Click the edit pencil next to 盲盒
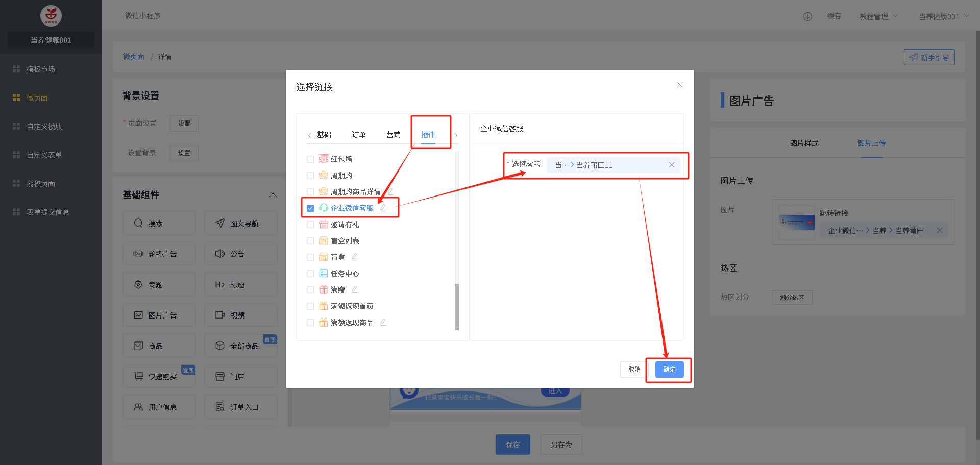 (354, 257)
